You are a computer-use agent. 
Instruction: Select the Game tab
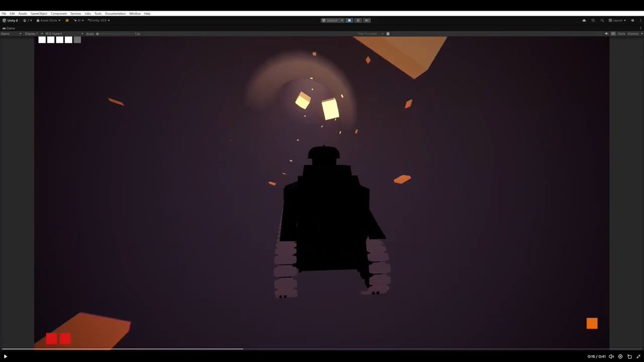(9, 28)
